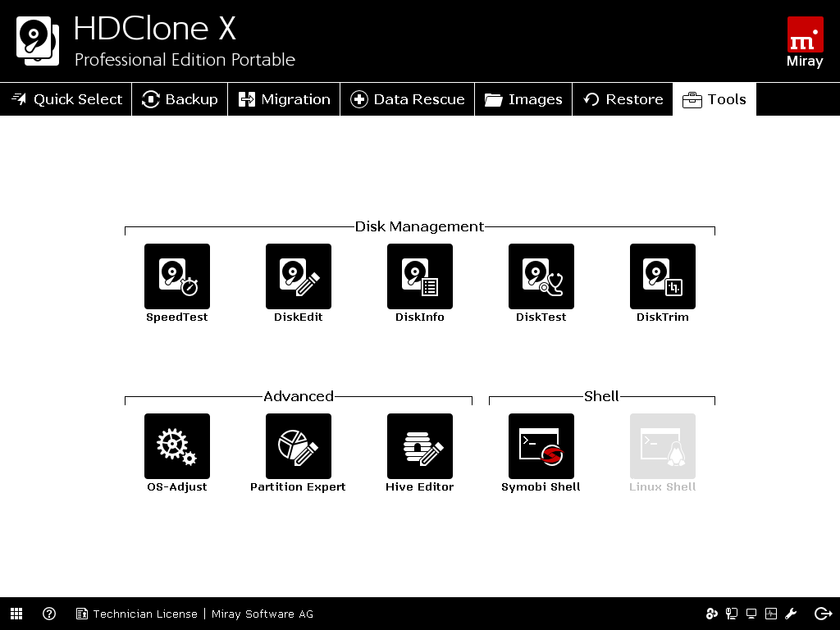The width and height of the screenshot is (840, 630).
Task: Open the help question mark icon
Action: click(x=48, y=614)
